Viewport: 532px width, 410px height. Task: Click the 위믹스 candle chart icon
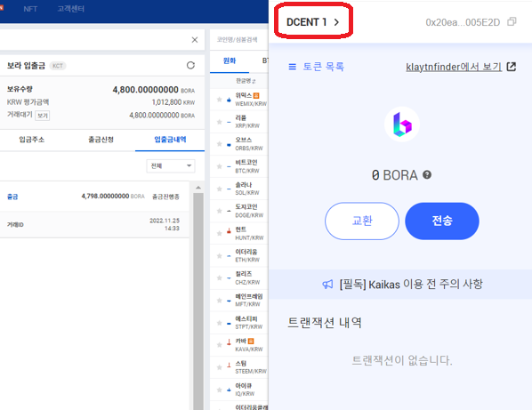229,100
